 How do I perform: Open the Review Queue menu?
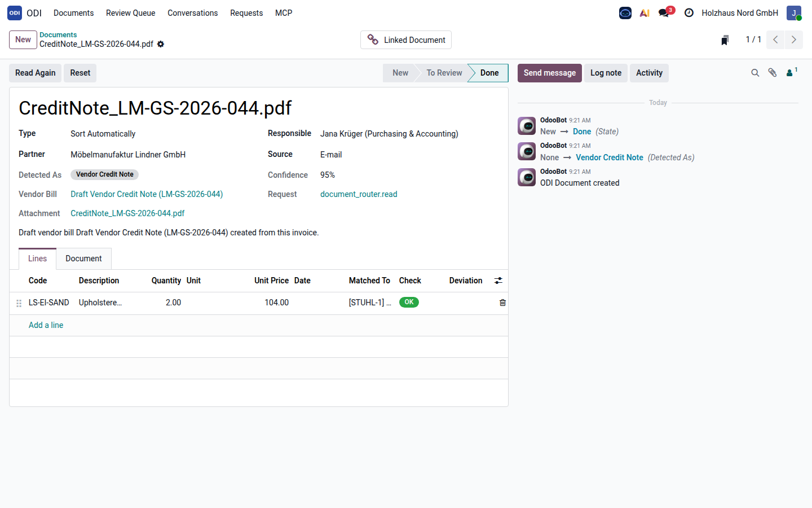pos(131,13)
